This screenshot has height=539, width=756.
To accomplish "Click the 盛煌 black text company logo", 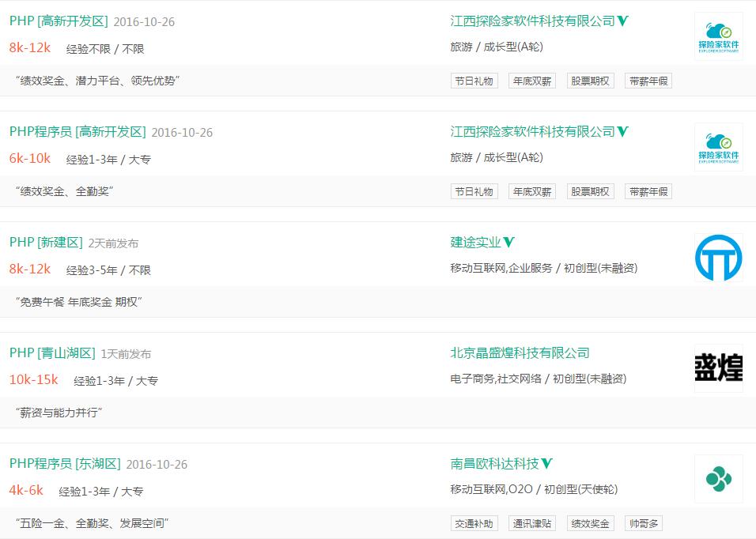I will click(718, 368).
